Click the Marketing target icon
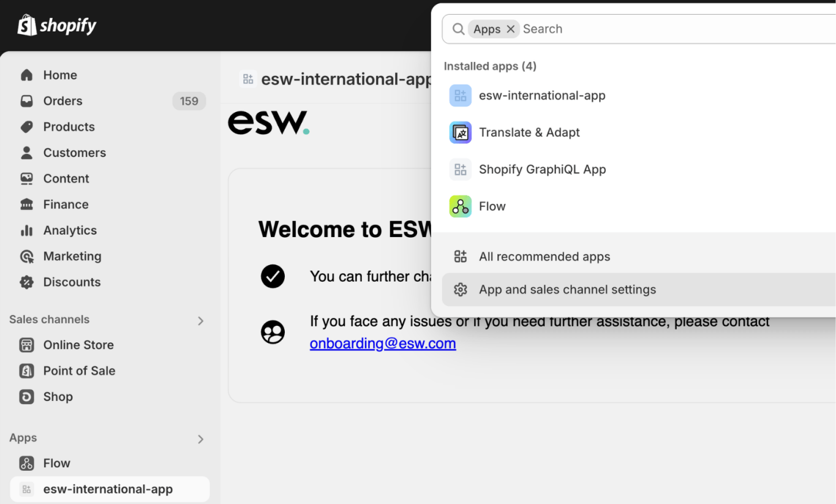836x504 pixels. [26, 256]
